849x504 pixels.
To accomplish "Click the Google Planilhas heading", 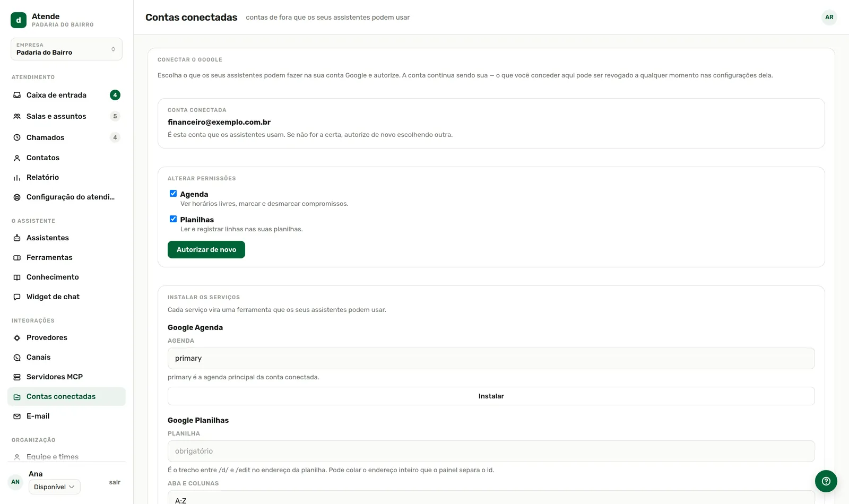I will pyautogui.click(x=198, y=420).
